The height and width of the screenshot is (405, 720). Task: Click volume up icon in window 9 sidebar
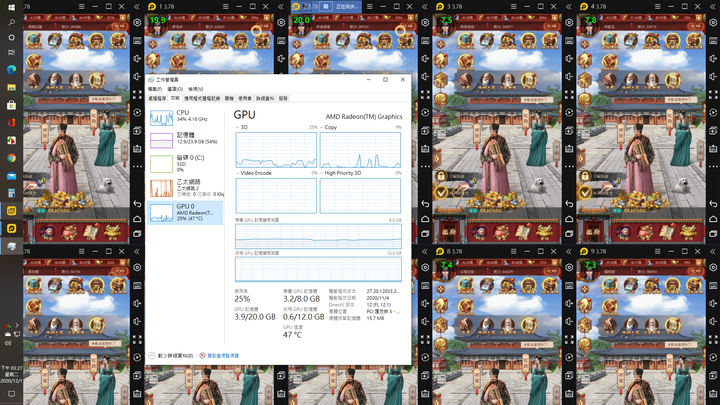pyautogui.click(x=713, y=304)
